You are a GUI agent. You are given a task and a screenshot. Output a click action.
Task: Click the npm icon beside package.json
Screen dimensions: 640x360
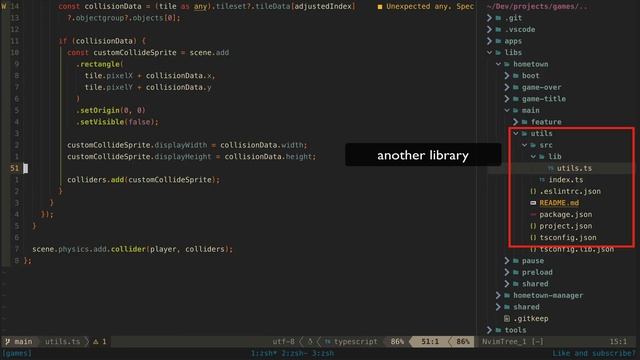[x=533, y=214]
